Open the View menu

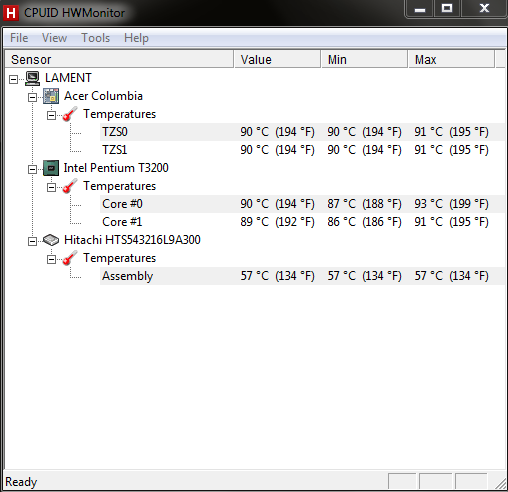(x=54, y=38)
